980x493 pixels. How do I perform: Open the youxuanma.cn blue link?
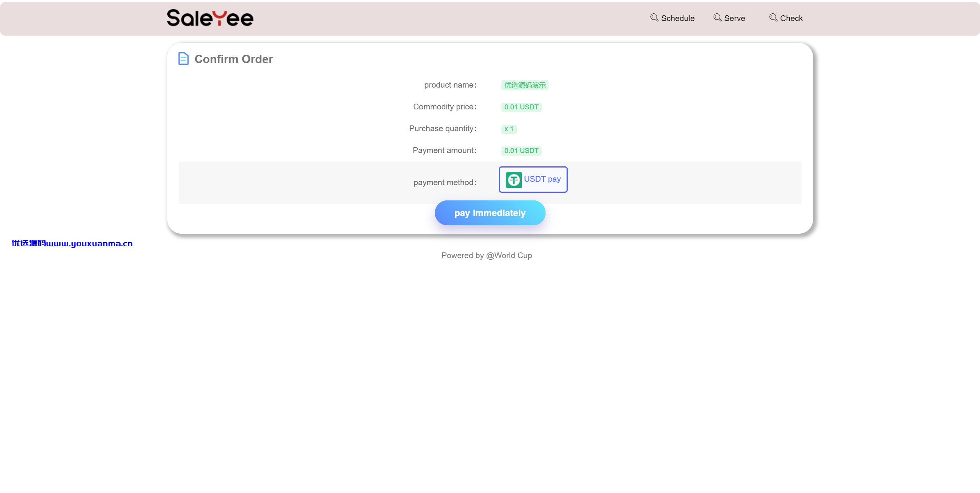tap(72, 243)
